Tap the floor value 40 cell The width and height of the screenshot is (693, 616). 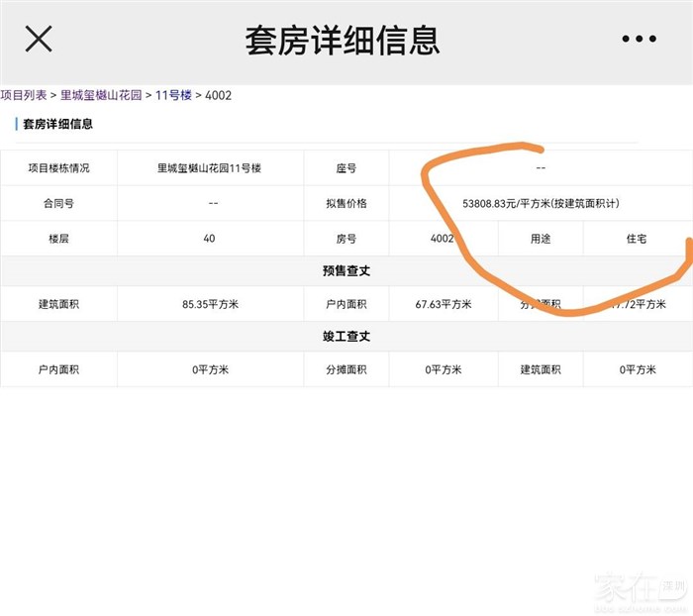point(209,239)
